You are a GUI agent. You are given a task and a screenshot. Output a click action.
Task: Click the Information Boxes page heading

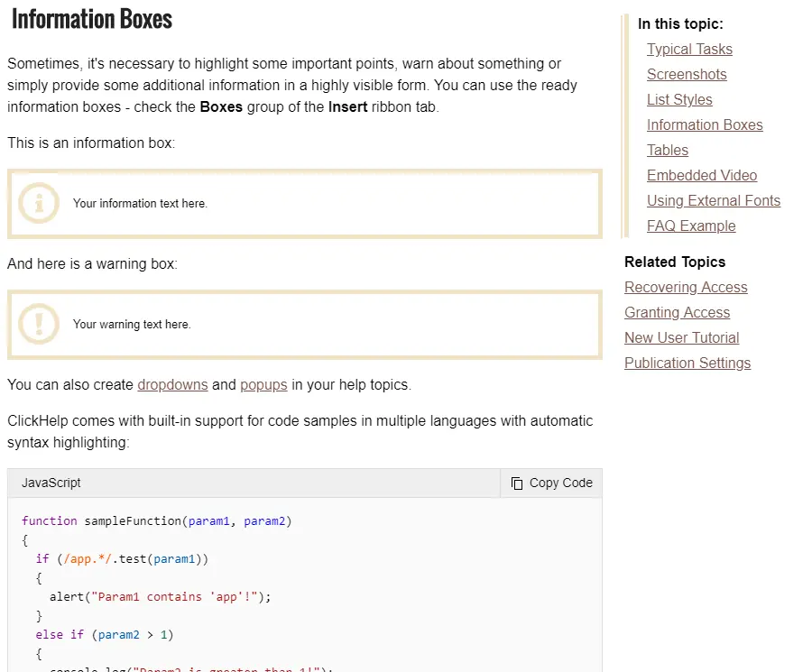pyautogui.click(x=92, y=19)
